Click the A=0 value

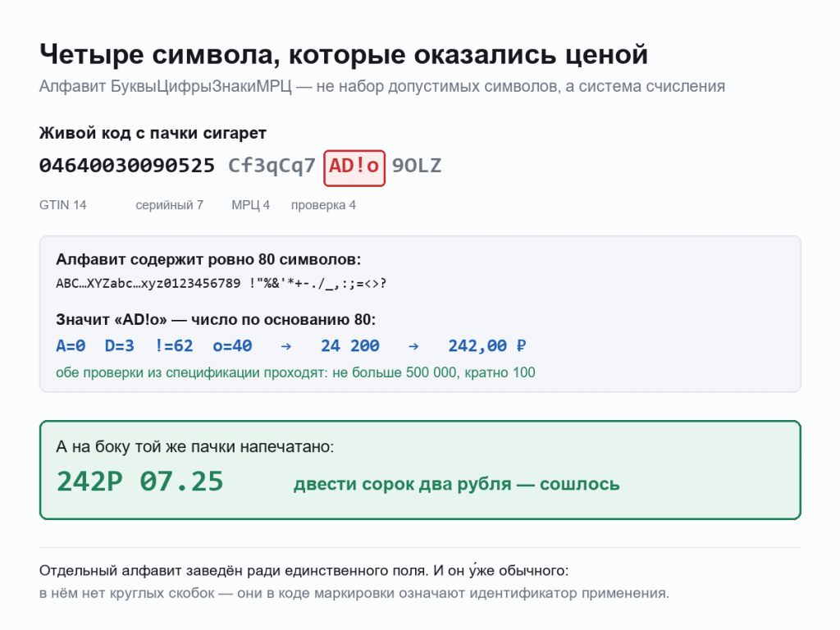tap(71, 345)
